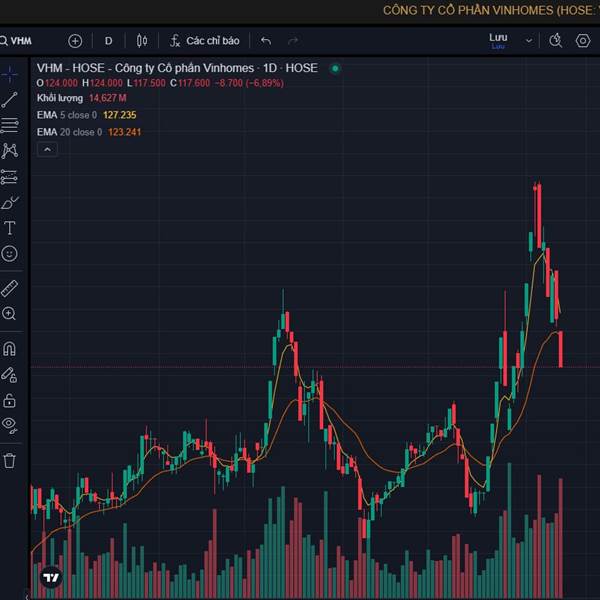Expand the dropdown arrow next to Lưu
The image size is (600, 600).
(x=529, y=41)
